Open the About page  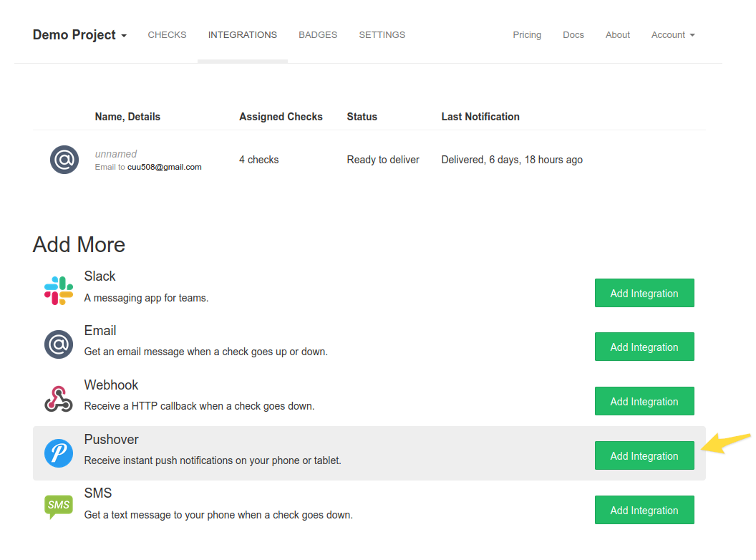pyautogui.click(x=617, y=34)
